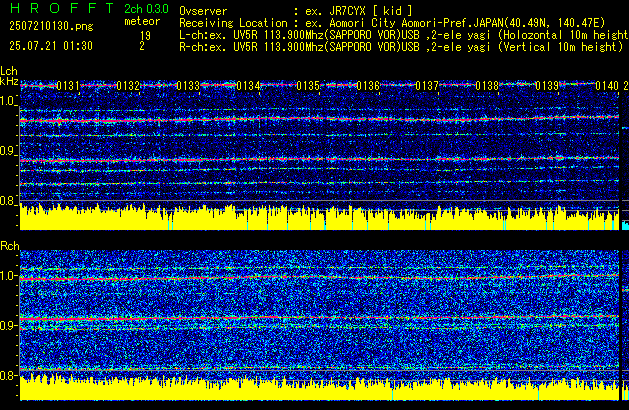Click the Lch 1.0 frequency tick label

8,101
